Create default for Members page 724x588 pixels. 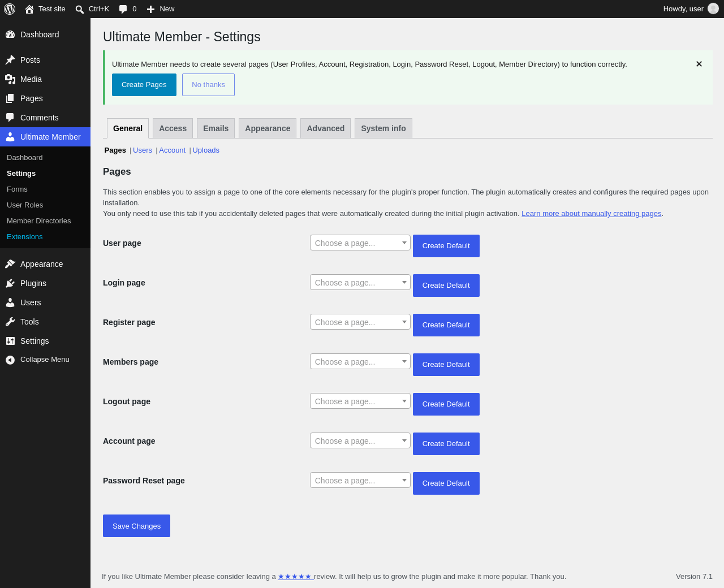click(446, 365)
